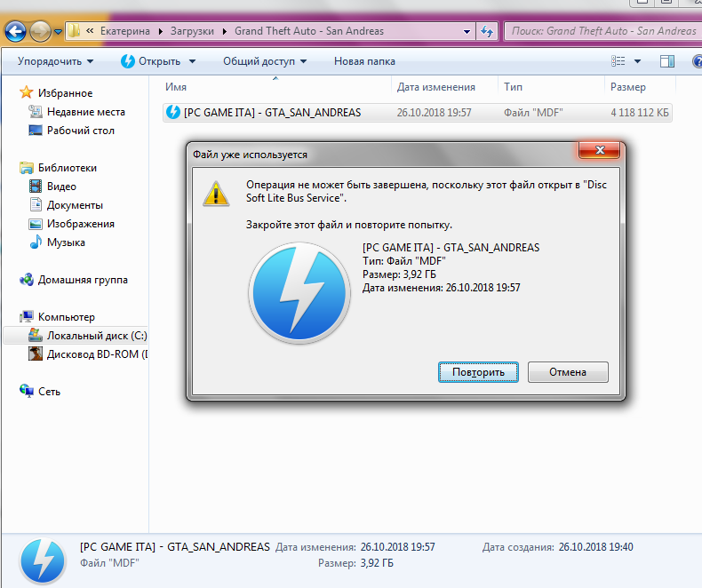This screenshot has height=588, width=702.
Task: Open the Музыка library
Action: [66, 242]
